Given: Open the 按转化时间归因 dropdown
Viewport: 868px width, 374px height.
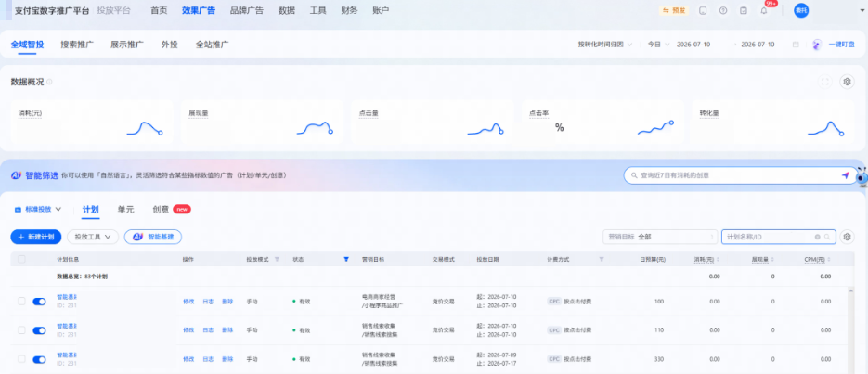Looking at the screenshot, I should 605,45.
